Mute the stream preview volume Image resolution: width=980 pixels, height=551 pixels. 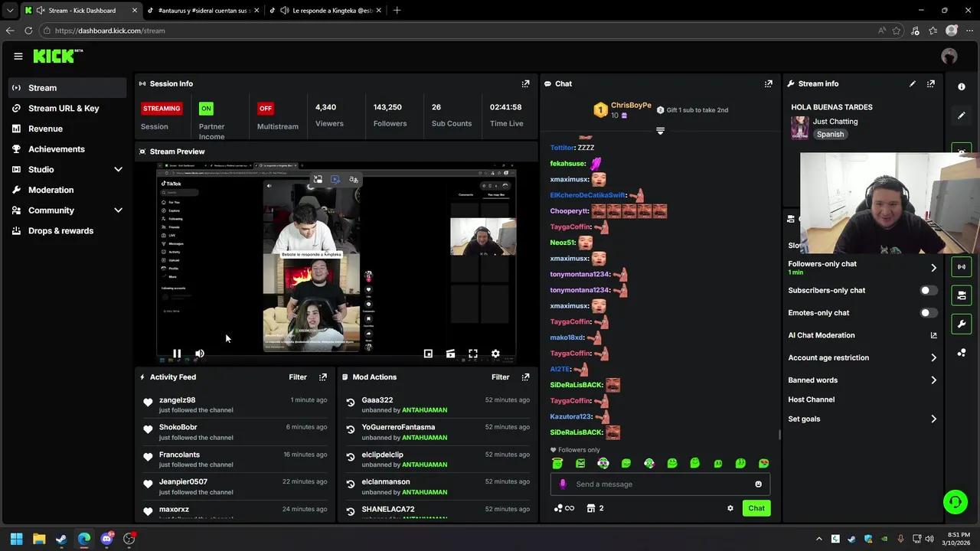(x=199, y=354)
